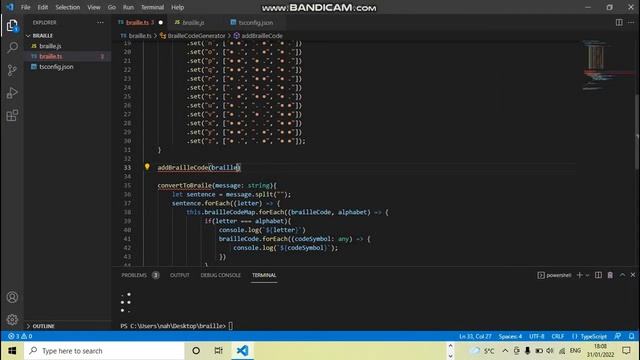
Task: Change encoding via UTF-8 status item
Action: pos(537,336)
